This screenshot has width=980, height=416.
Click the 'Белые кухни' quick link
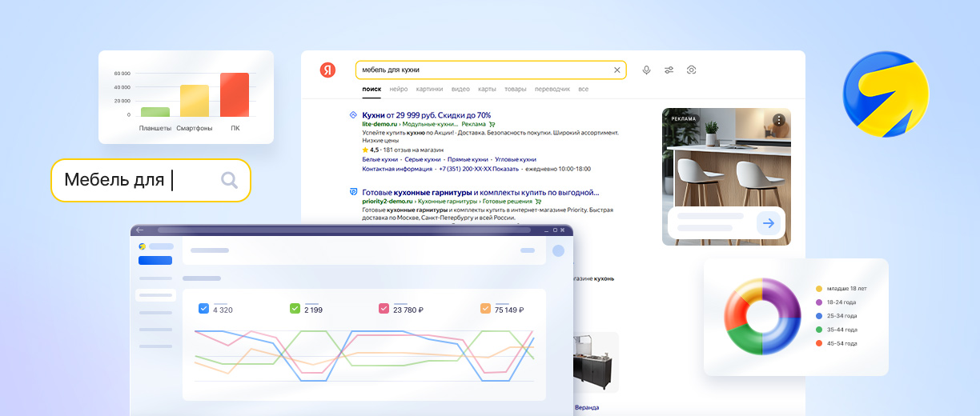click(381, 160)
